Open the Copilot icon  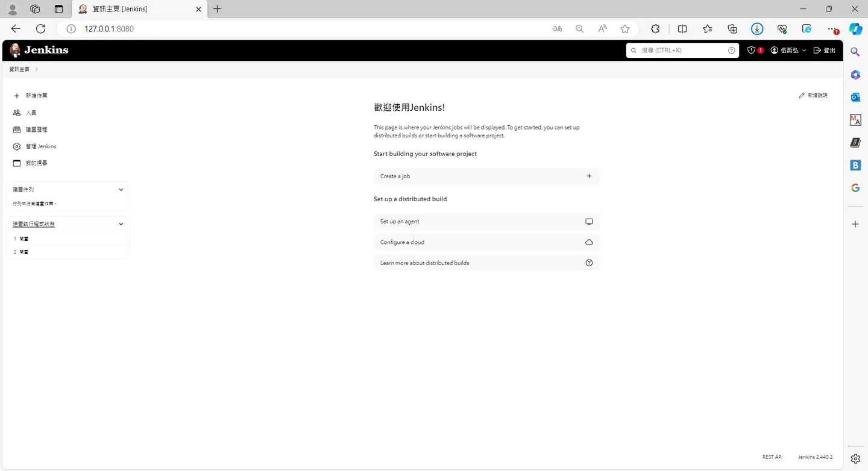855,29
